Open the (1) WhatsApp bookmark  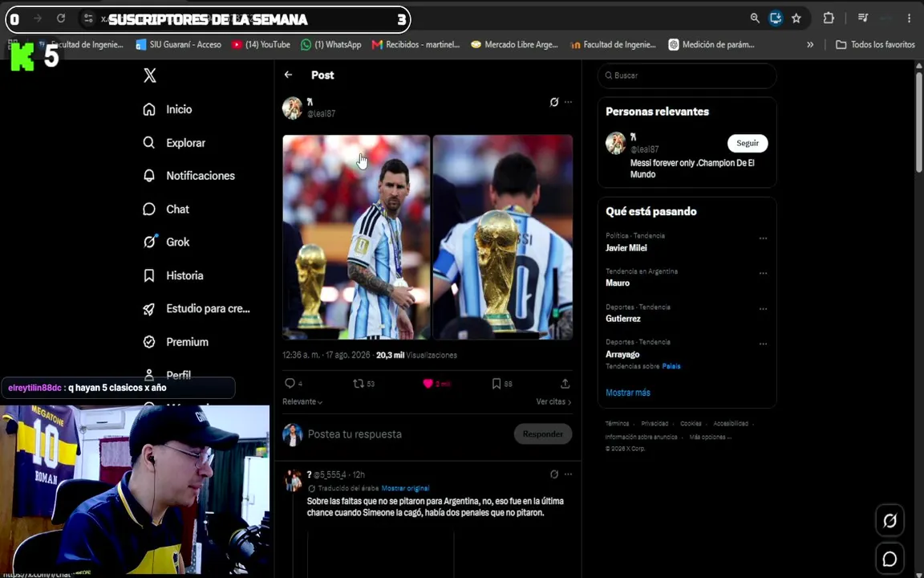coord(331,45)
